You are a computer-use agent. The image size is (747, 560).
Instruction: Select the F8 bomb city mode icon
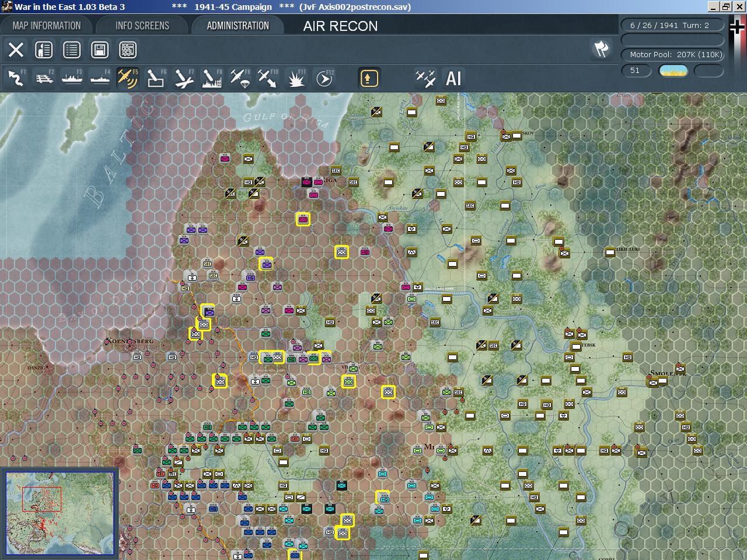coord(211,78)
